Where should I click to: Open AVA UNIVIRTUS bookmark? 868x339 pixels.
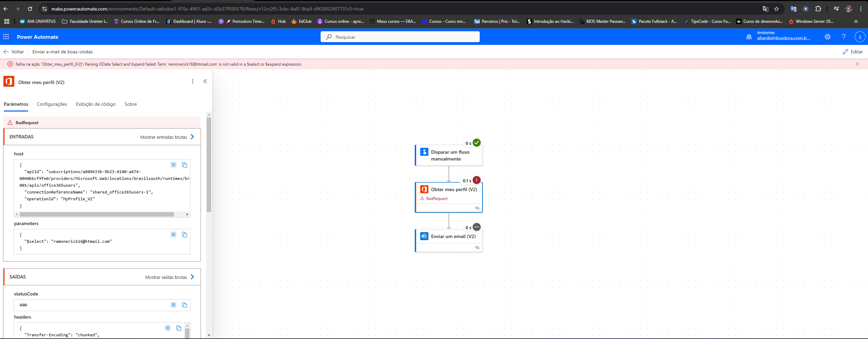coord(38,21)
